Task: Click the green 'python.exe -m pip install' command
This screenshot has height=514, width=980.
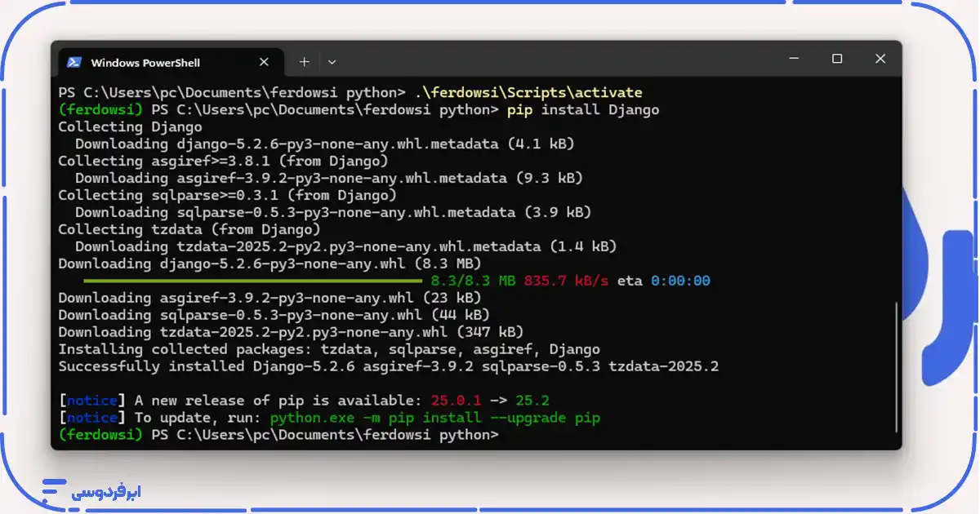Action: pyautogui.click(x=434, y=418)
